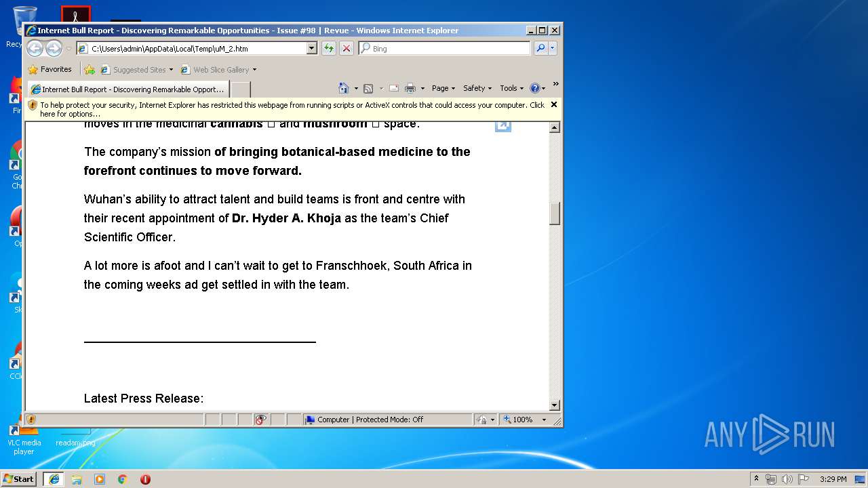
Task: Expand the command bar overflow chevron
Action: [x=555, y=85]
